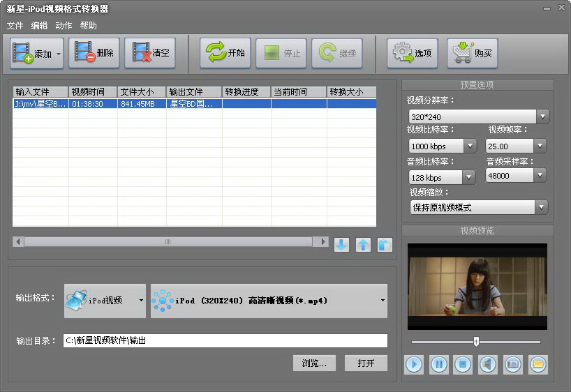Click the scrollbar left arrow under file list
Image resolution: width=571 pixels, height=392 pixels.
[18, 241]
